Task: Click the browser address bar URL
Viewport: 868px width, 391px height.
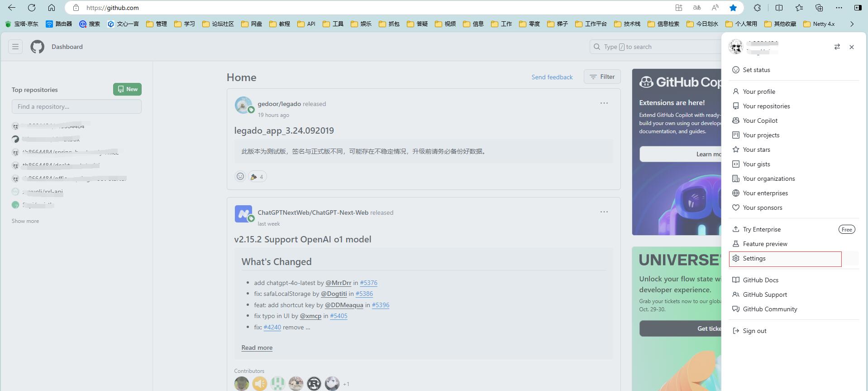Action: coord(113,8)
